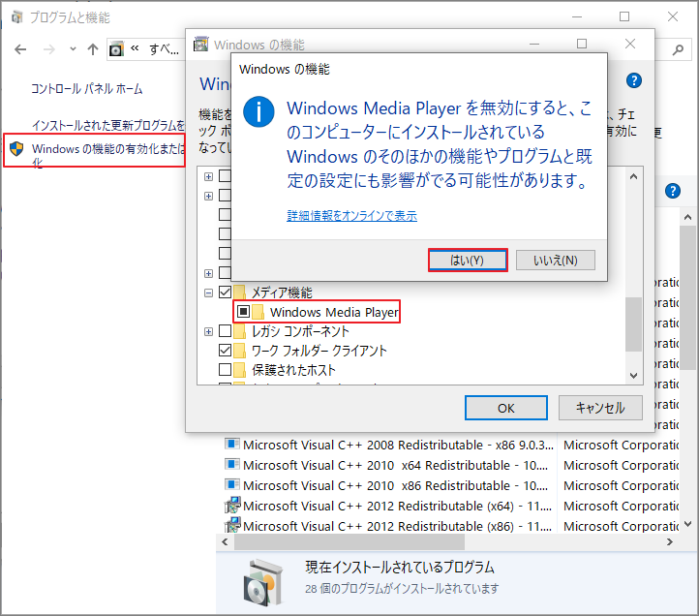
Task: Click the Visual C++ 2010 x86 program icon
Action: [x=231, y=484]
